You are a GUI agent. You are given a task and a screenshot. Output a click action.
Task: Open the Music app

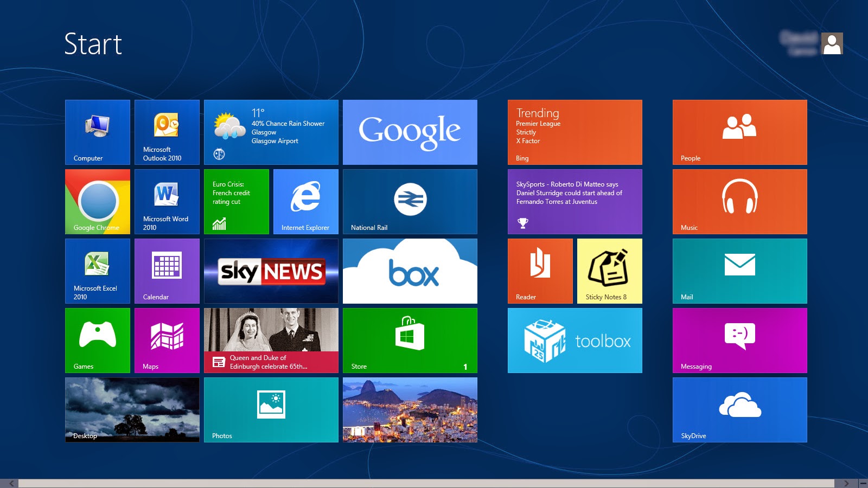739,201
